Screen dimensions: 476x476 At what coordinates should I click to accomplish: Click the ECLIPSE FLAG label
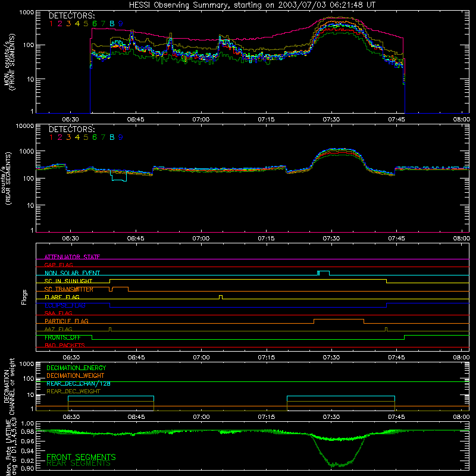click(65, 305)
